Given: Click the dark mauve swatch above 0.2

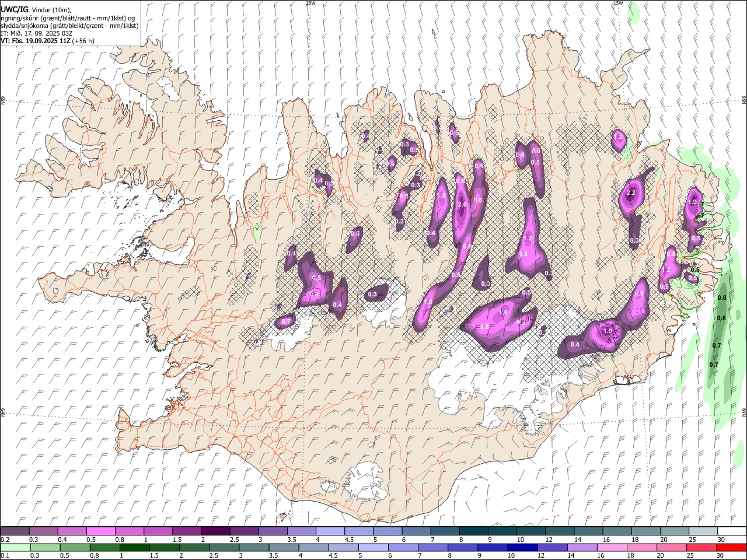Looking at the screenshot, I should pyautogui.click(x=15, y=531).
